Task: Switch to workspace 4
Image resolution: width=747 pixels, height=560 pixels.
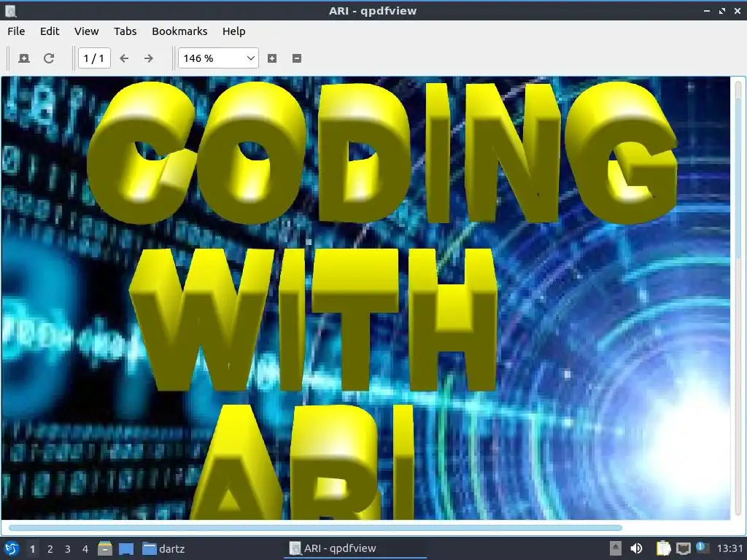Action: 85,549
